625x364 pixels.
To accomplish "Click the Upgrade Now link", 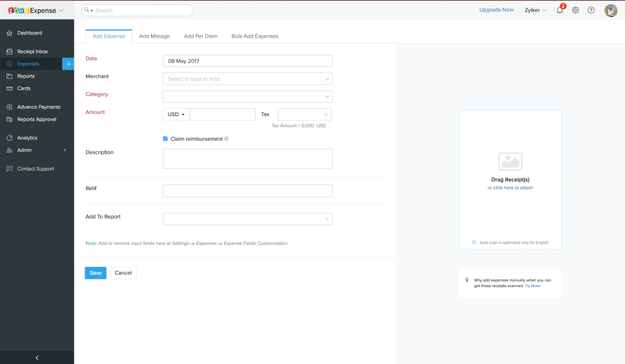I will pyautogui.click(x=496, y=10).
